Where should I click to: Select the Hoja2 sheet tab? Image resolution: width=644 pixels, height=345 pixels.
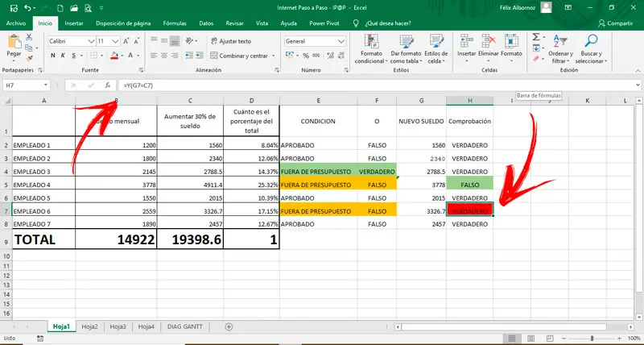tap(89, 326)
